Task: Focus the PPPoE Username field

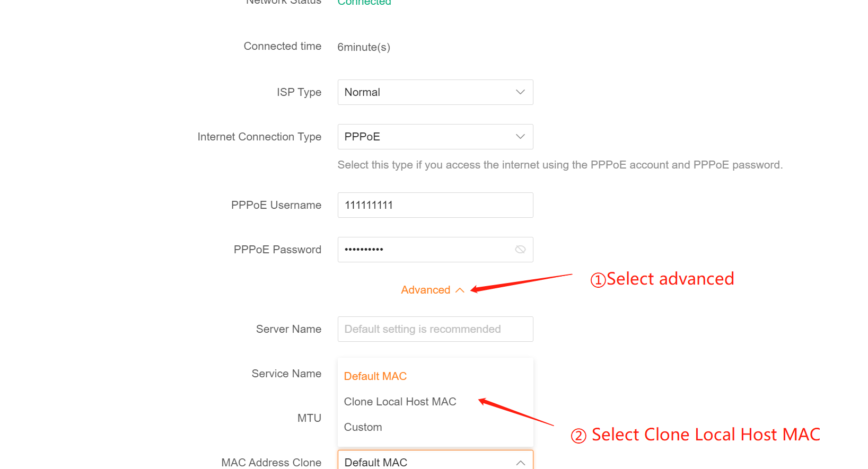Action: point(435,205)
